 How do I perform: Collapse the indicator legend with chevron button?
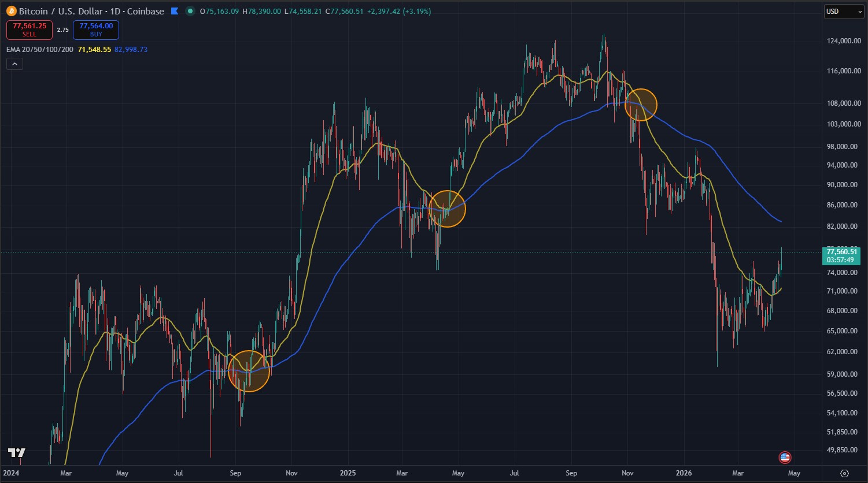[x=14, y=64]
